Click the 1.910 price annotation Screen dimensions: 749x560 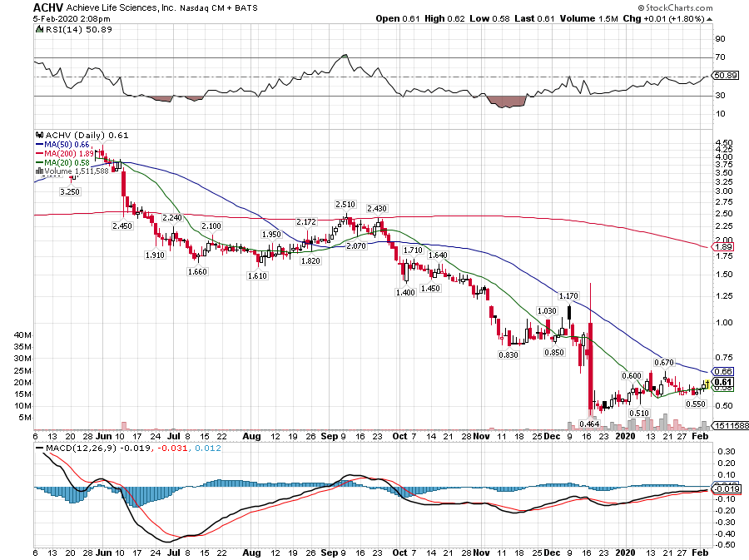click(155, 255)
